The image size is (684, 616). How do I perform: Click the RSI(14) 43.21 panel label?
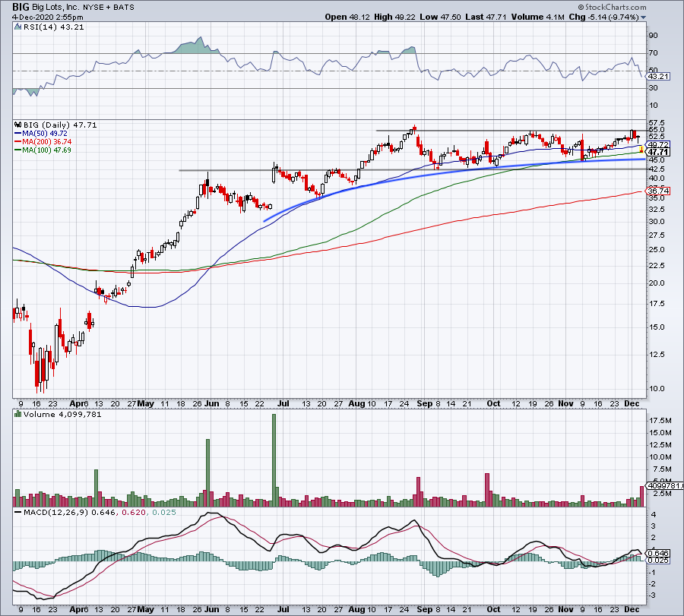click(x=53, y=27)
